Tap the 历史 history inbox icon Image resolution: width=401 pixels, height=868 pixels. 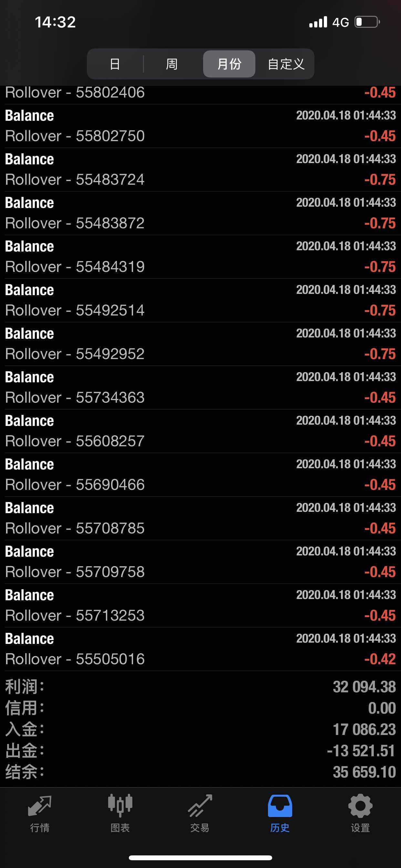pos(280,806)
